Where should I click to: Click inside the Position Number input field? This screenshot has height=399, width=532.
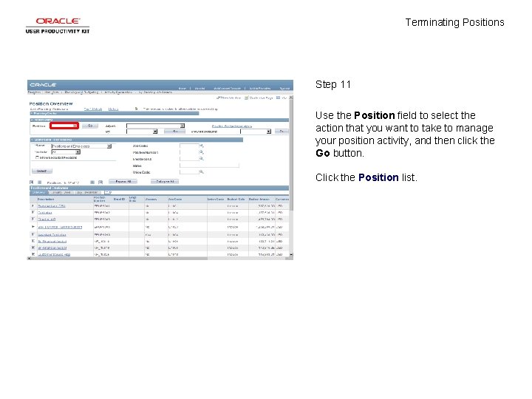[x=189, y=152]
